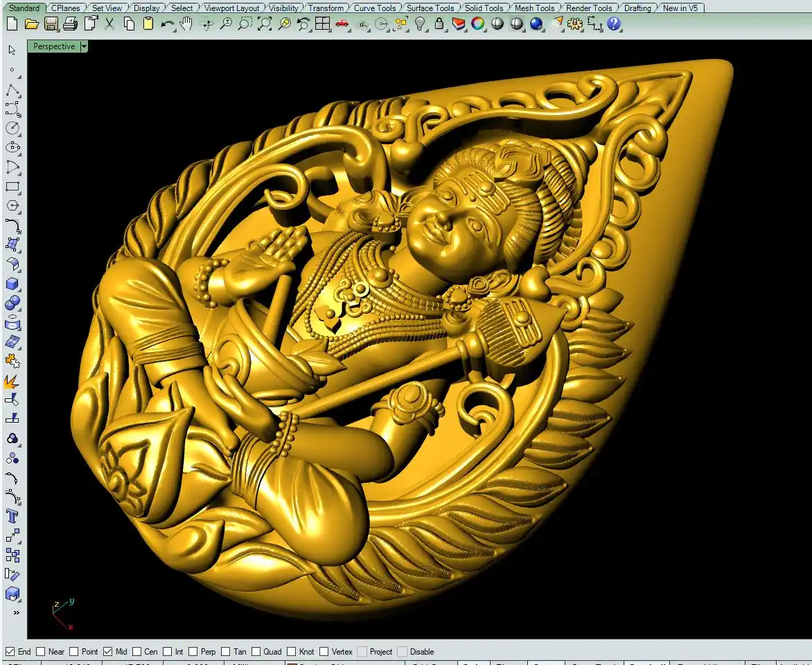Click the Save file icon

(51, 24)
